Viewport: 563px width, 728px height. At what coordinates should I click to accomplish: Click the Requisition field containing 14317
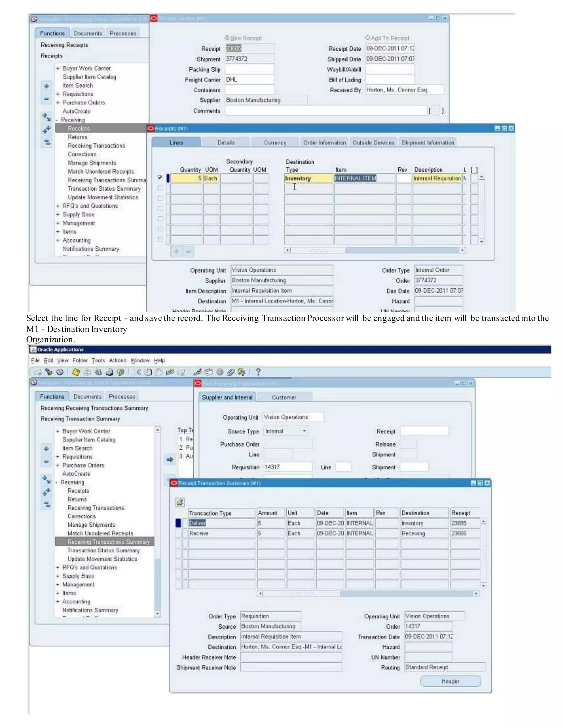(x=288, y=467)
